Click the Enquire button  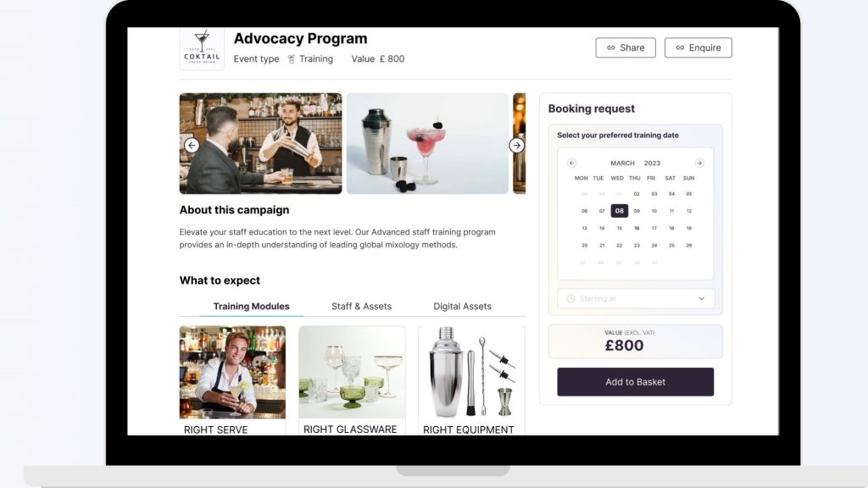698,47
